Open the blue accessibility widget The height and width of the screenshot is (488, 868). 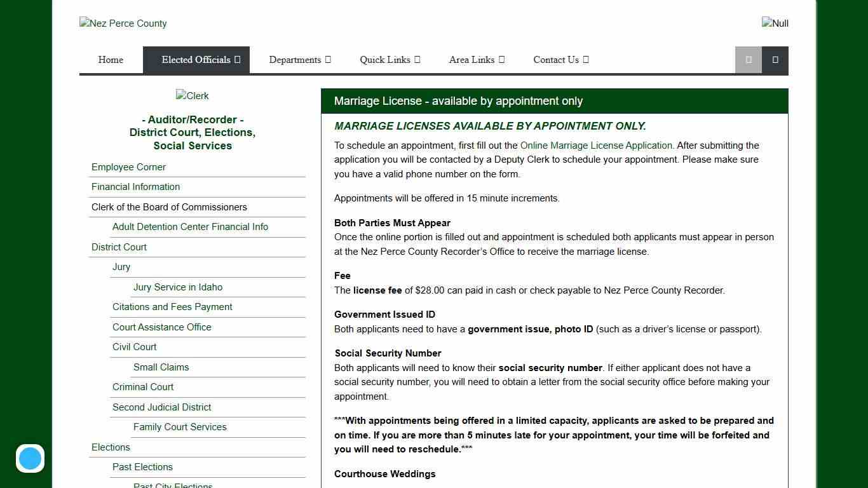pos(30,458)
